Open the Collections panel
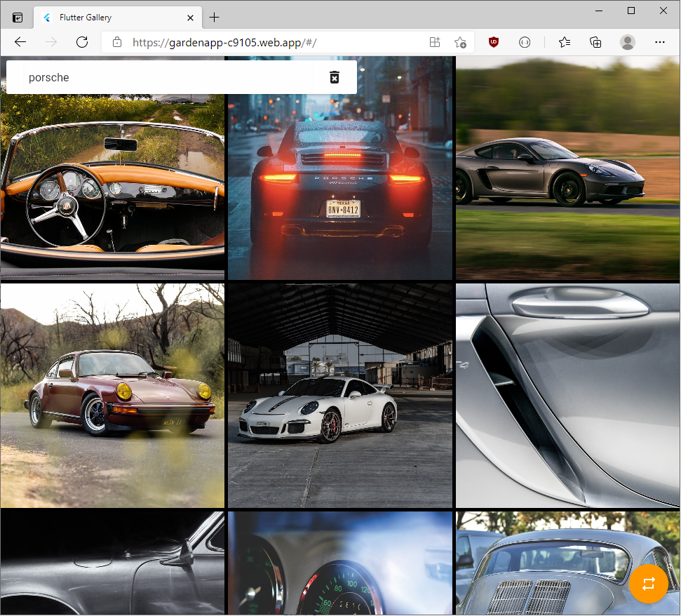This screenshot has width=681, height=616. pyautogui.click(x=595, y=42)
